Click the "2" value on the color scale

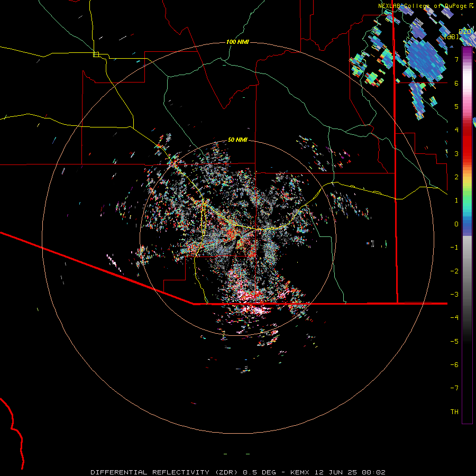pos(456,177)
